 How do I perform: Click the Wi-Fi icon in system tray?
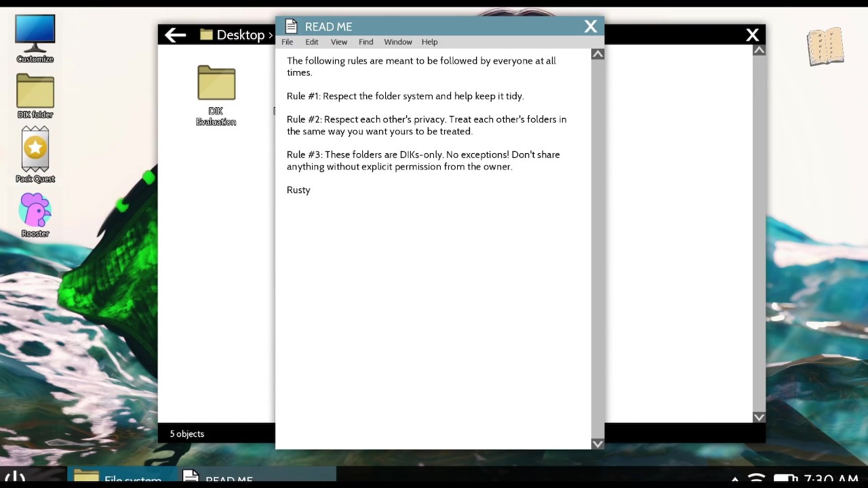(757, 479)
